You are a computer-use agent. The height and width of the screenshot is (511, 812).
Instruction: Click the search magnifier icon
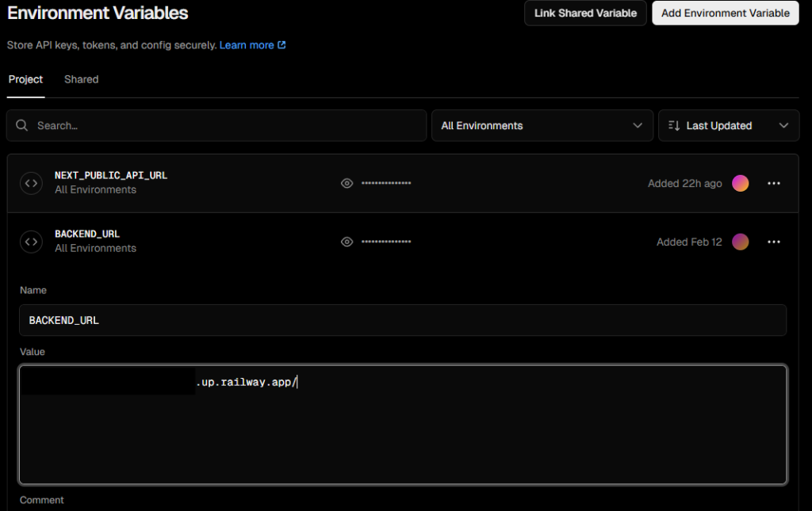22,125
